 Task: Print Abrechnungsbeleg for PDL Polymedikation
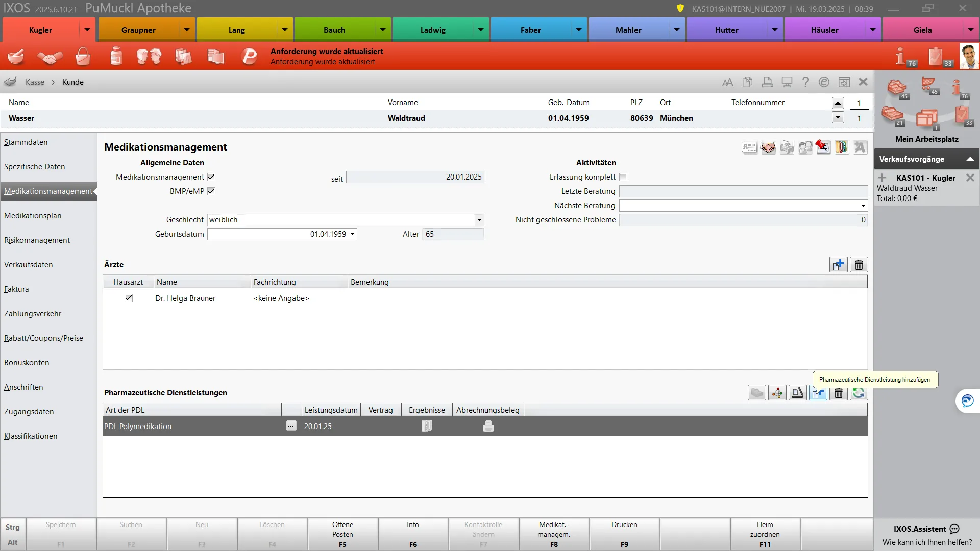pos(488,427)
